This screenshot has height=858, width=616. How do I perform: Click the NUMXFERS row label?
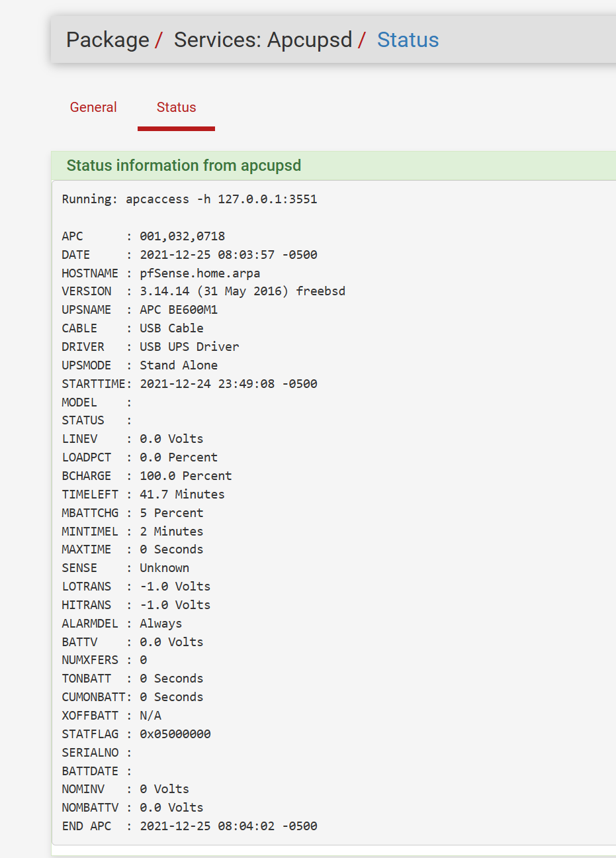pos(90,660)
